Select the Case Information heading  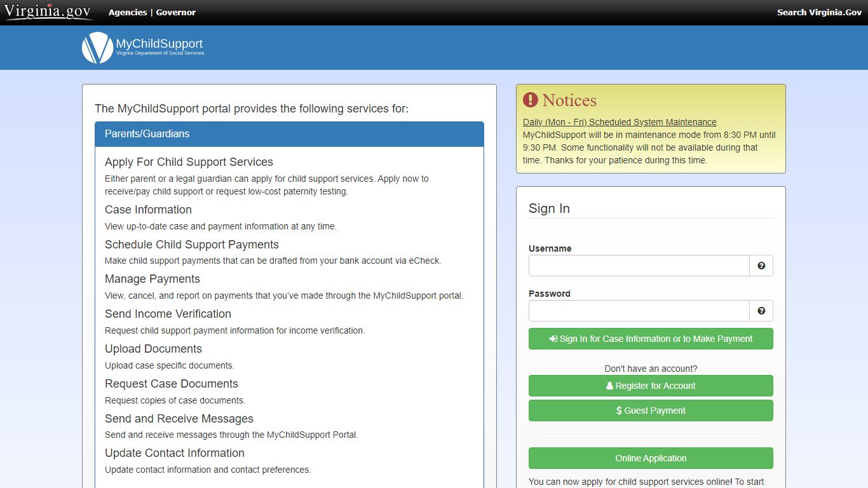point(148,210)
